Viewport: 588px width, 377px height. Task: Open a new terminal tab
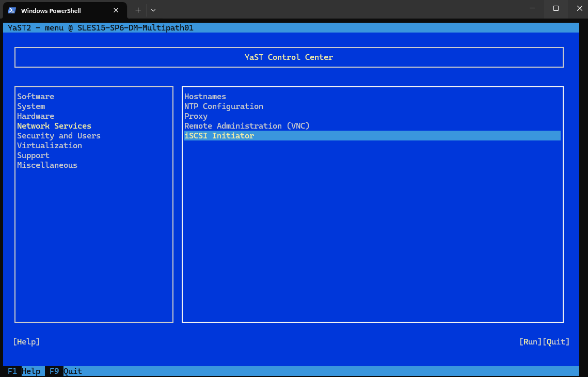point(138,10)
